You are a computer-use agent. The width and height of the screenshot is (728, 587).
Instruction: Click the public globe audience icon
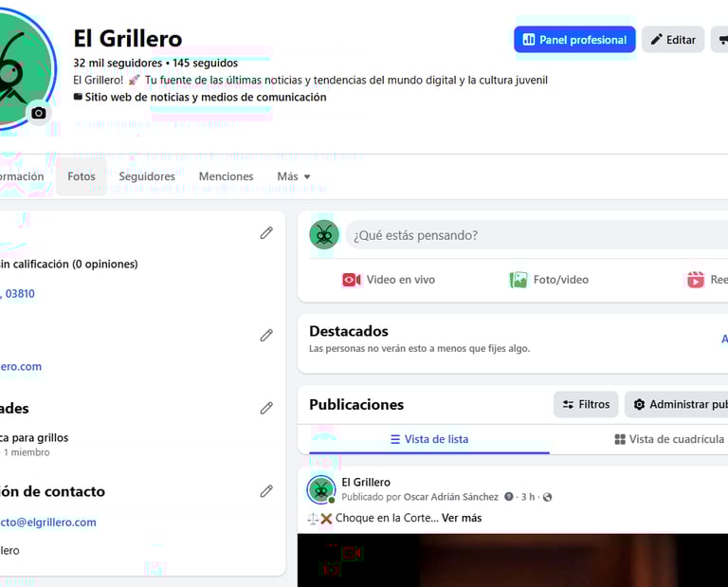[547, 497]
